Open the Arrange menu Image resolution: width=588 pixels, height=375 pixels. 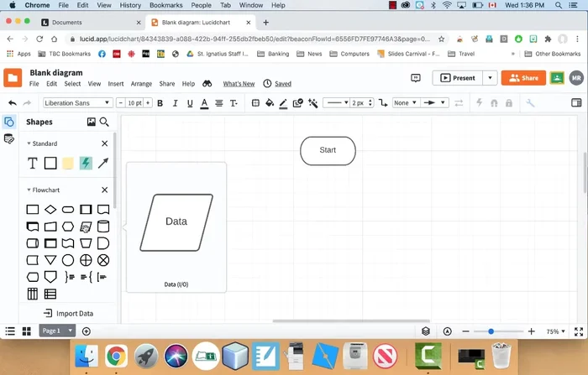click(141, 84)
